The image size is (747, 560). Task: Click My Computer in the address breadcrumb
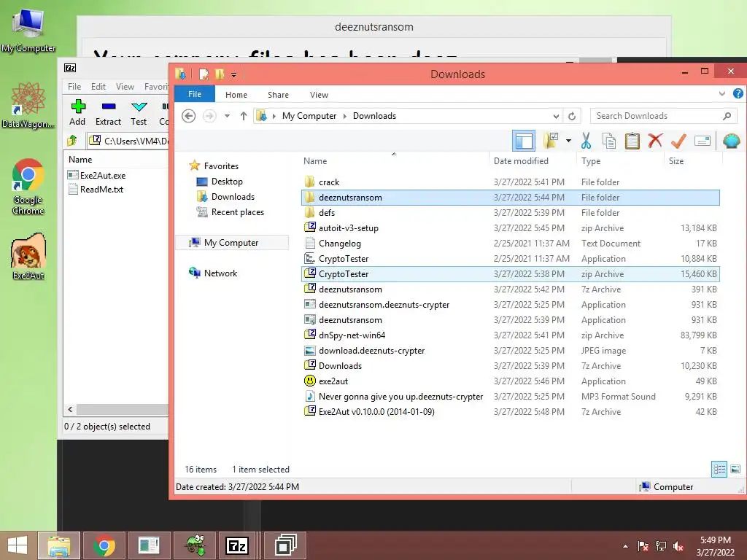tap(309, 116)
